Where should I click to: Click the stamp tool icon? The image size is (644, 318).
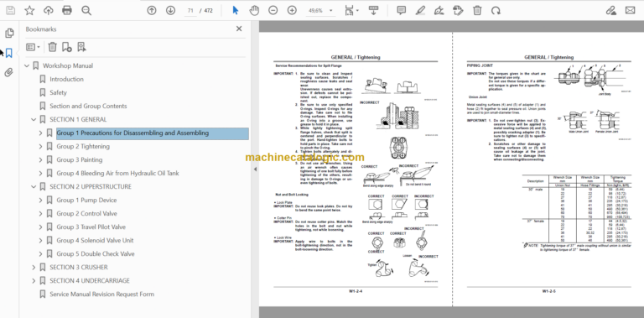coord(458,10)
